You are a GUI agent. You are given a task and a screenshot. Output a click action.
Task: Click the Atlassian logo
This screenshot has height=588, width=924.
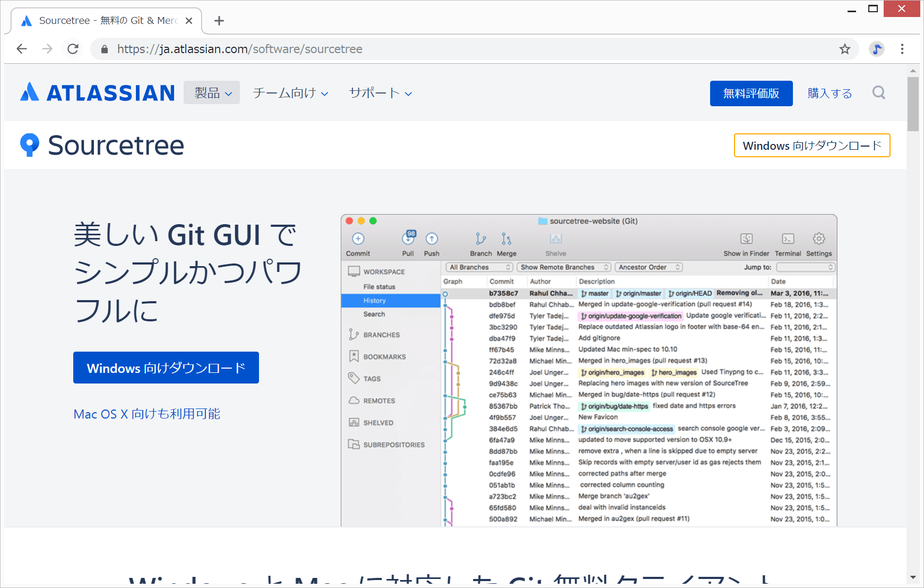coord(98,93)
